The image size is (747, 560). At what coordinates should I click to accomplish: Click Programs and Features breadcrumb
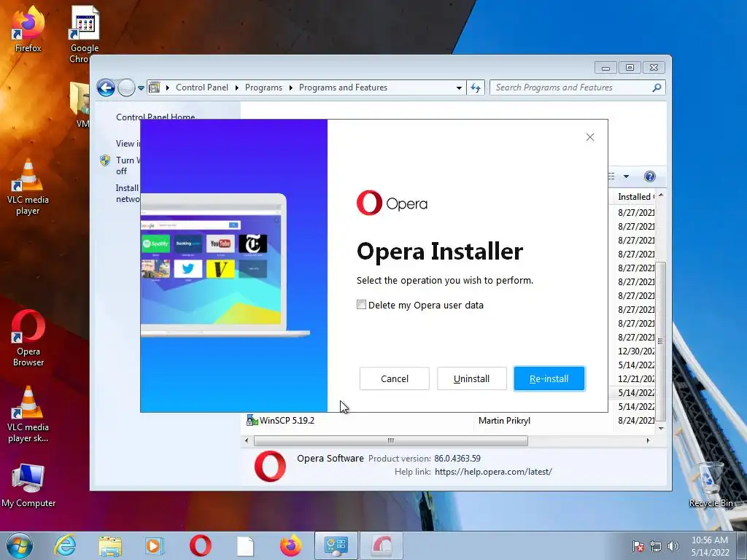pos(343,87)
